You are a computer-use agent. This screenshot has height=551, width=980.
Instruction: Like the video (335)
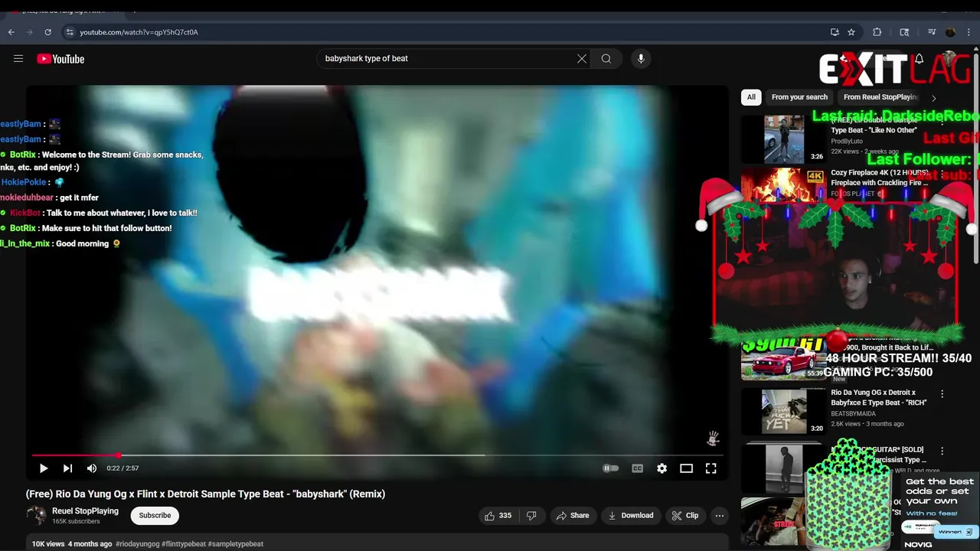coord(498,516)
